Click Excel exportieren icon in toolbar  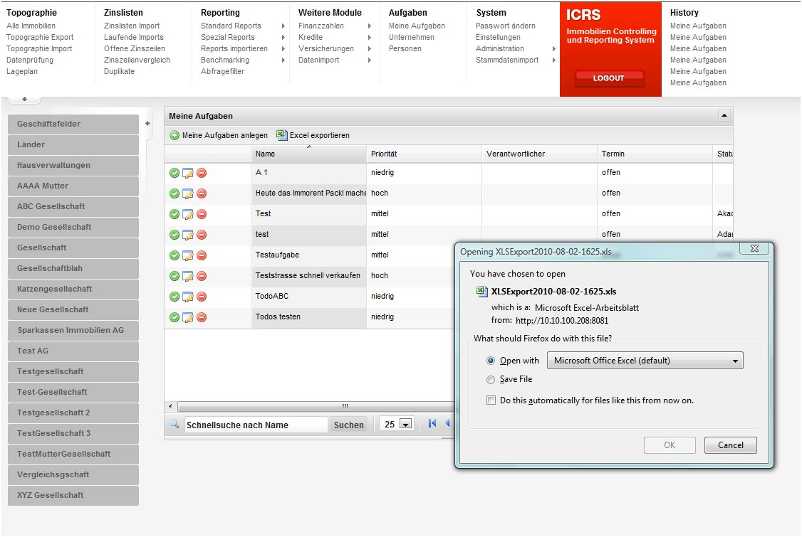282,135
